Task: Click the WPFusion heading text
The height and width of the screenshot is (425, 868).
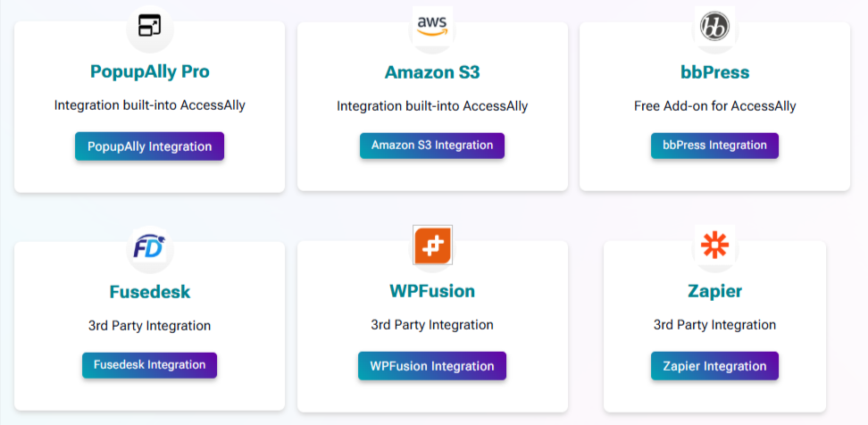Action: pos(432,290)
